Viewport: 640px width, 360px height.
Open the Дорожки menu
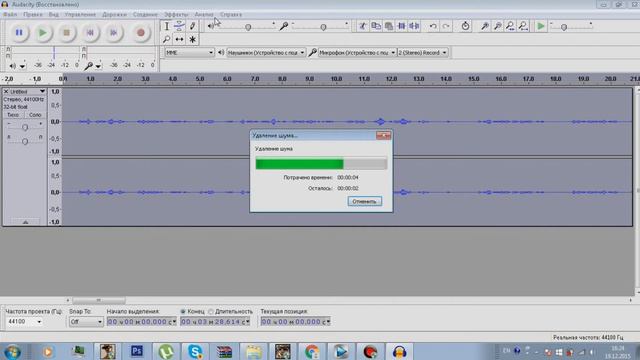point(114,14)
